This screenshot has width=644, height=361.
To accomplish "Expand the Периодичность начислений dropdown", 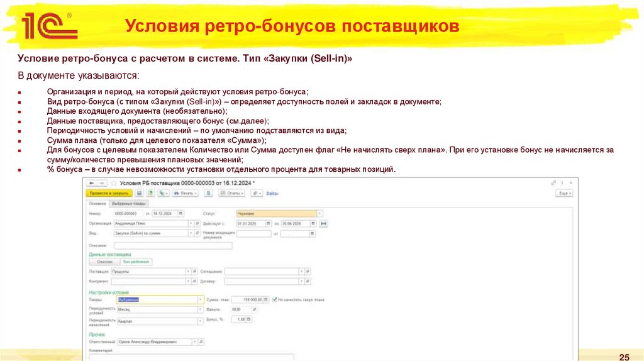I will tap(200, 321).
